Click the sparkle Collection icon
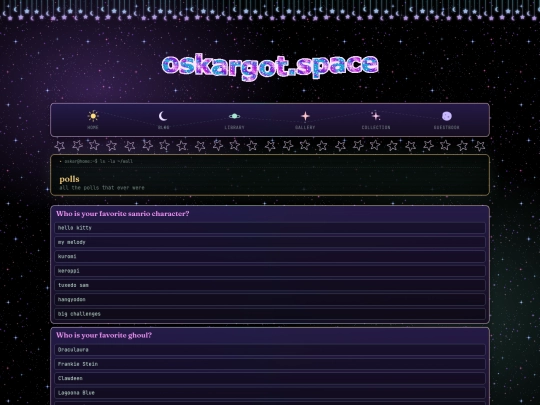The image size is (540, 405). [376, 116]
